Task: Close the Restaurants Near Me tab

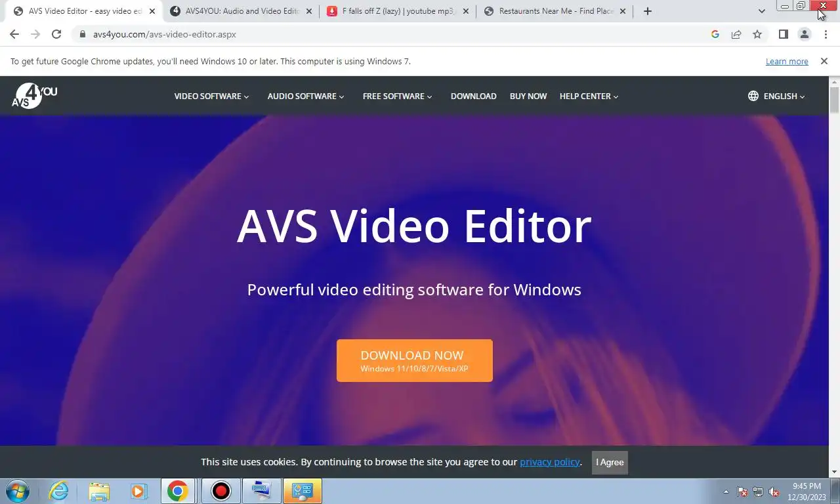Action: (x=623, y=11)
